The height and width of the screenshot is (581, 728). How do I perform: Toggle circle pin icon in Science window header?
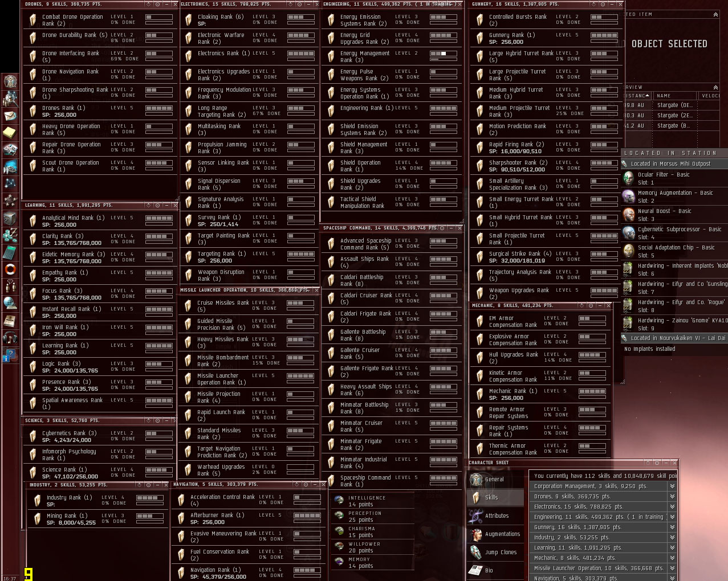[157, 420]
